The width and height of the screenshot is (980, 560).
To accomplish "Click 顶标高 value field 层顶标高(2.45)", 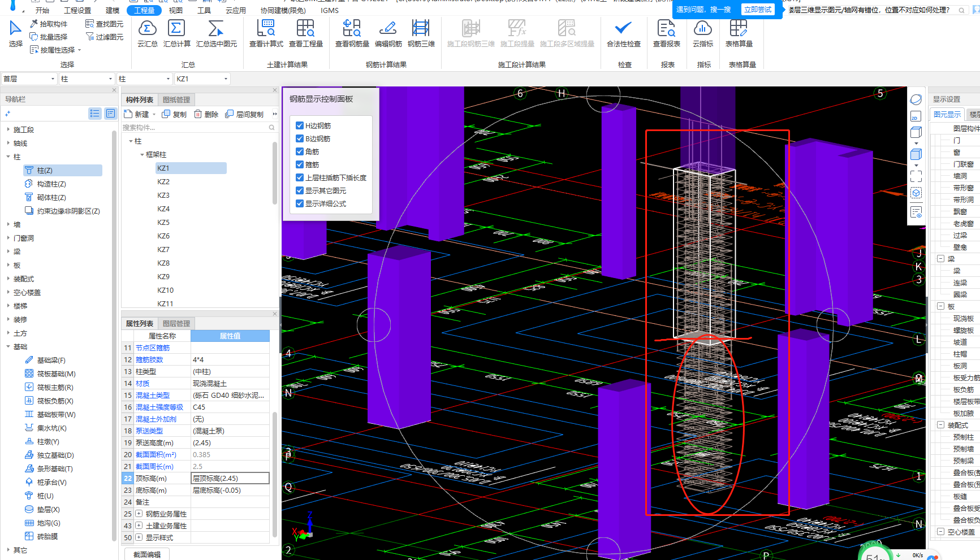I will point(230,478).
